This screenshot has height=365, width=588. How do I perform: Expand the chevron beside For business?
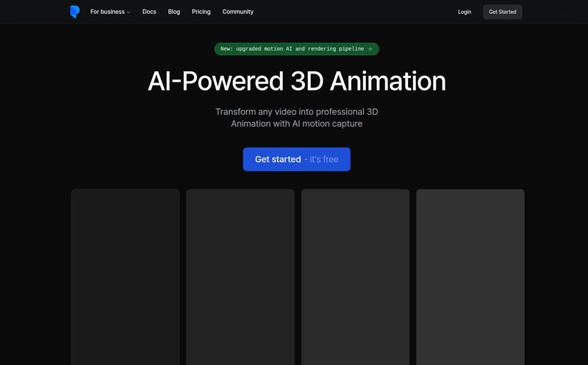[x=129, y=13]
